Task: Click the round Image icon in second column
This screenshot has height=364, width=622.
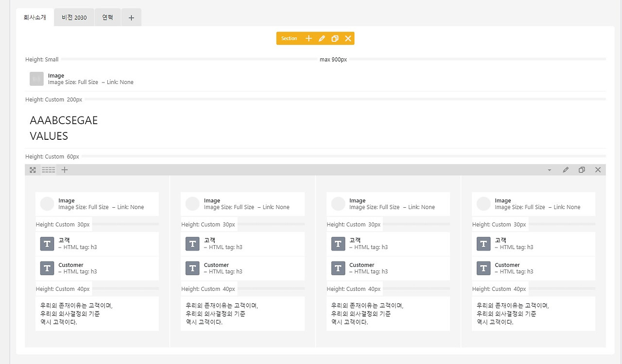Action: (192, 204)
